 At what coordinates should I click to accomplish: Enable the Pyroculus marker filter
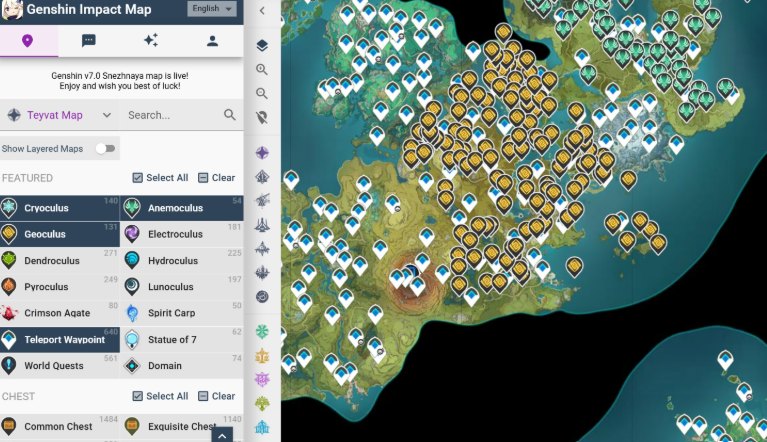coord(60,287)
